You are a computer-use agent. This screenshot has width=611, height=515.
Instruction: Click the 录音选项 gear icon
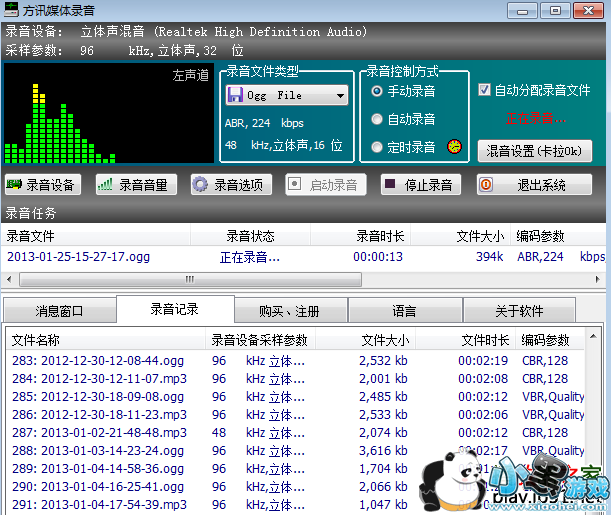(199, 185)
